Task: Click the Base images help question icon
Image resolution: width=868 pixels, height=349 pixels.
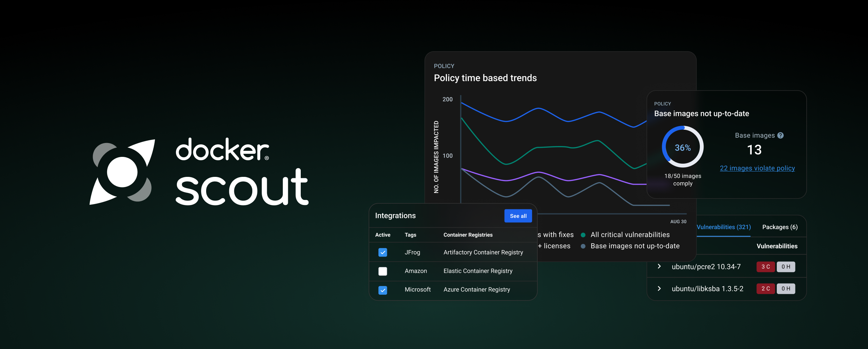Action: [x=781, y=136]
